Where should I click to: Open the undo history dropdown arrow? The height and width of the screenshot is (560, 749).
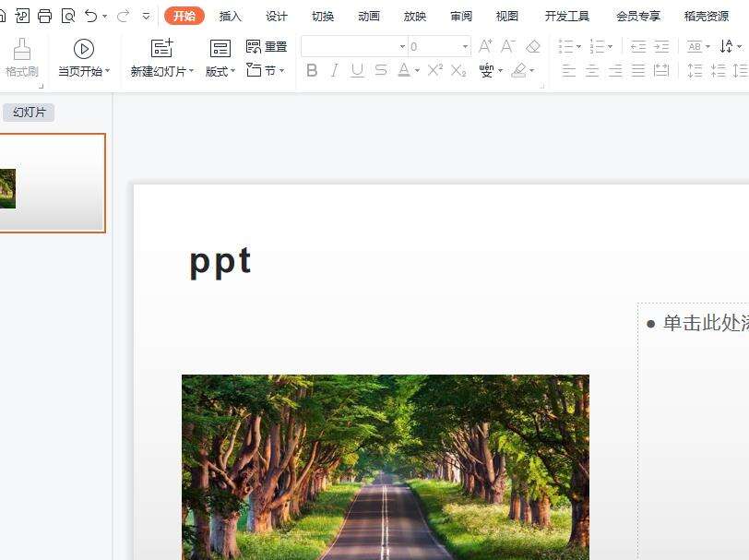(104, 17)
